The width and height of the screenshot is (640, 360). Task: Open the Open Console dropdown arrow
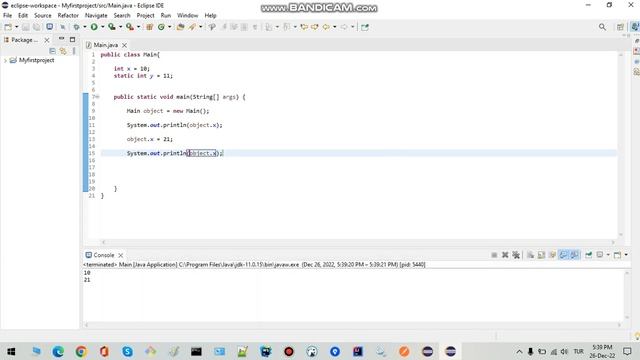point(626,255)
